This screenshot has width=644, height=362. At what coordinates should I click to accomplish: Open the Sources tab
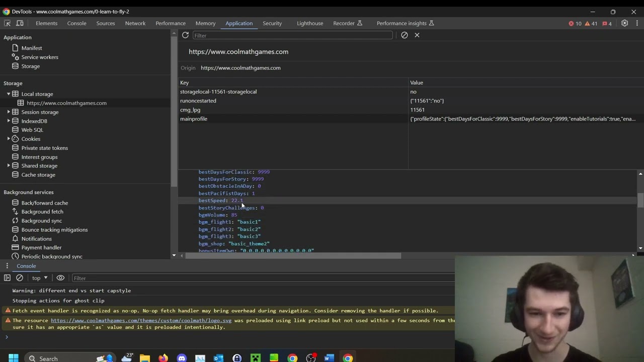pyautogui.click(x=106, y=23)
